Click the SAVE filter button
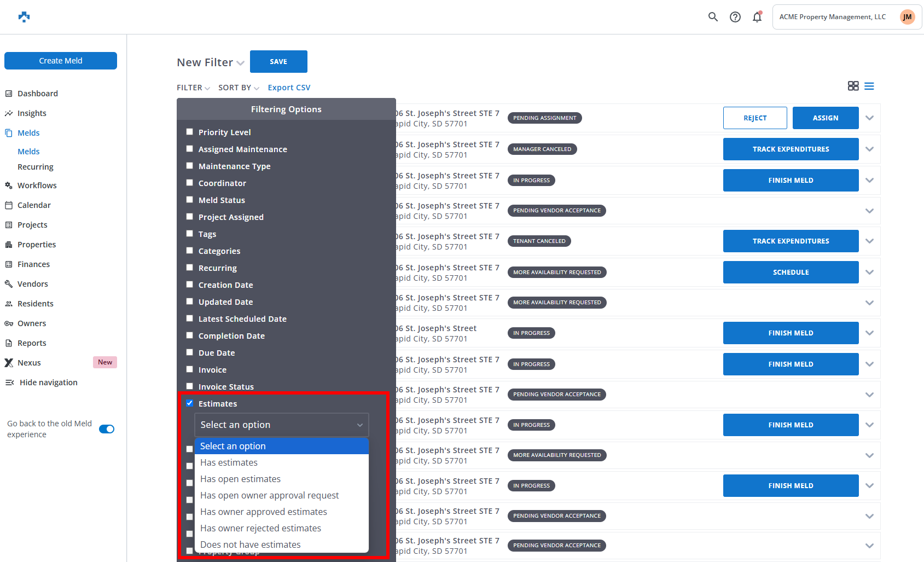The width and height of the screenshot is (924, 562). click(x=278, y=61)
